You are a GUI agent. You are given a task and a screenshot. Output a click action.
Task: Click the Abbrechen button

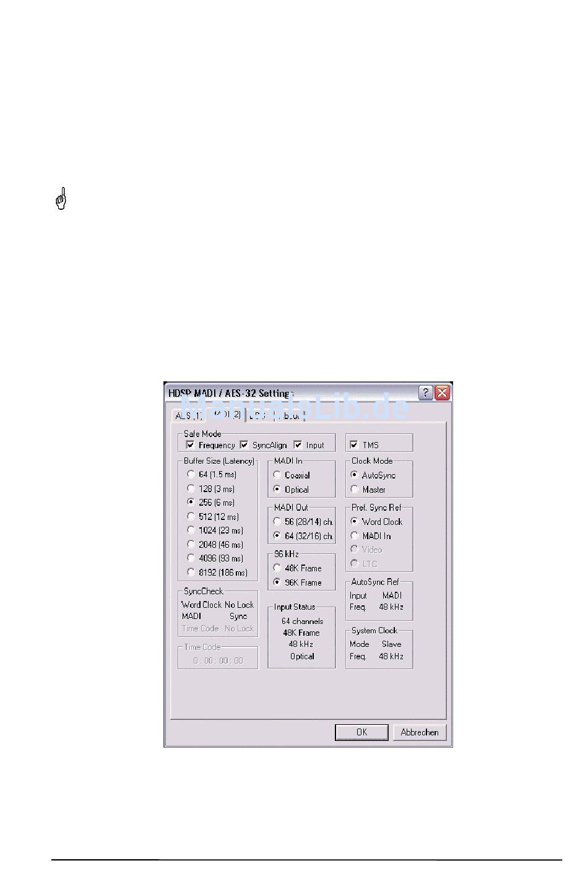420,732
